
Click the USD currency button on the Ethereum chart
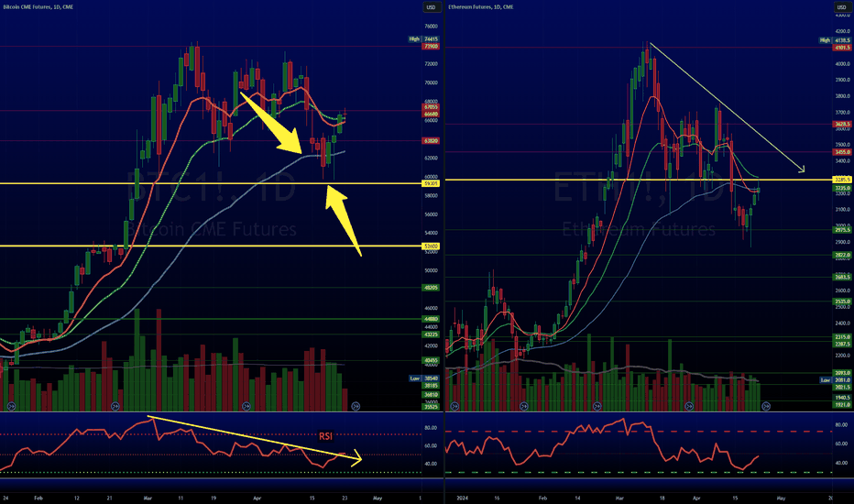pos(841,7)
